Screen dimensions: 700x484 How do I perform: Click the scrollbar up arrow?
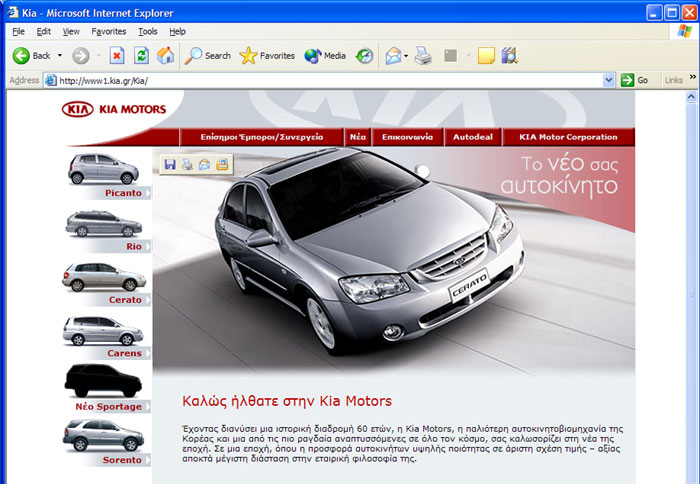691,96
